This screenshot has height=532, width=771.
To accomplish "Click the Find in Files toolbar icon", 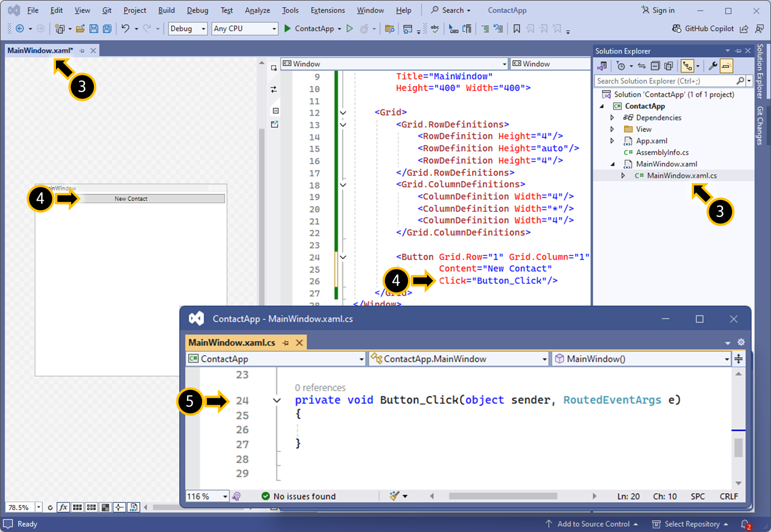I will click(x=390, y=28).
